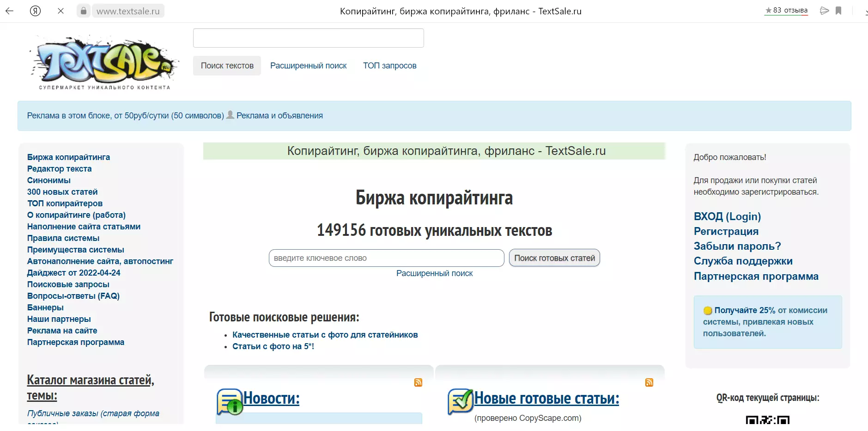Open Каталог магазина статей, темы heading link
The height and width of the screenshot is (431, 868).
click(90, 388)
